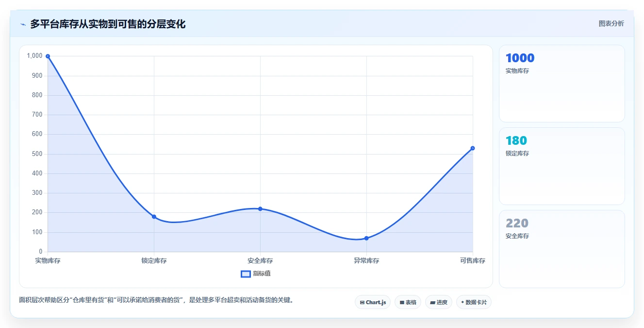This screenshot has height=328, width=644.
Task: Open the 1000 实物库存 stat card
Action: pyautogui.click(x=561, y=84)
